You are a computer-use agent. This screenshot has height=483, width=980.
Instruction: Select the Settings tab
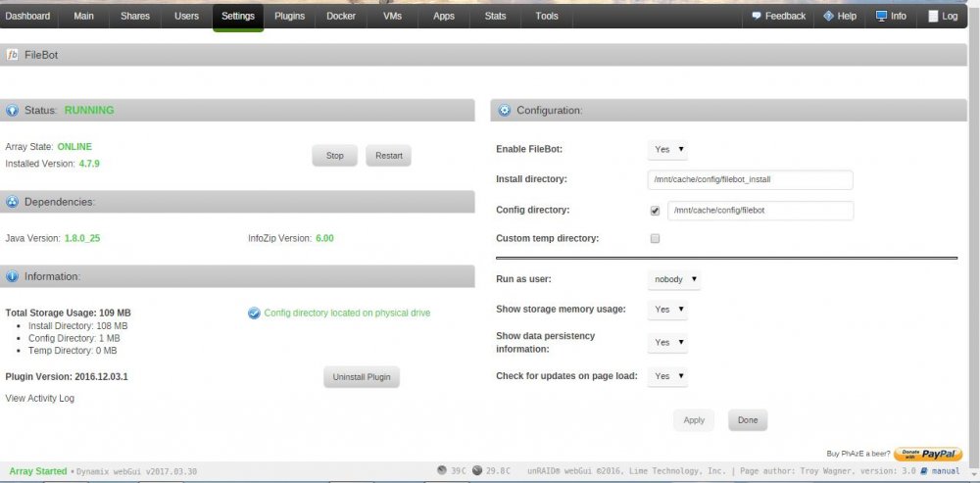tap(238, 17)
